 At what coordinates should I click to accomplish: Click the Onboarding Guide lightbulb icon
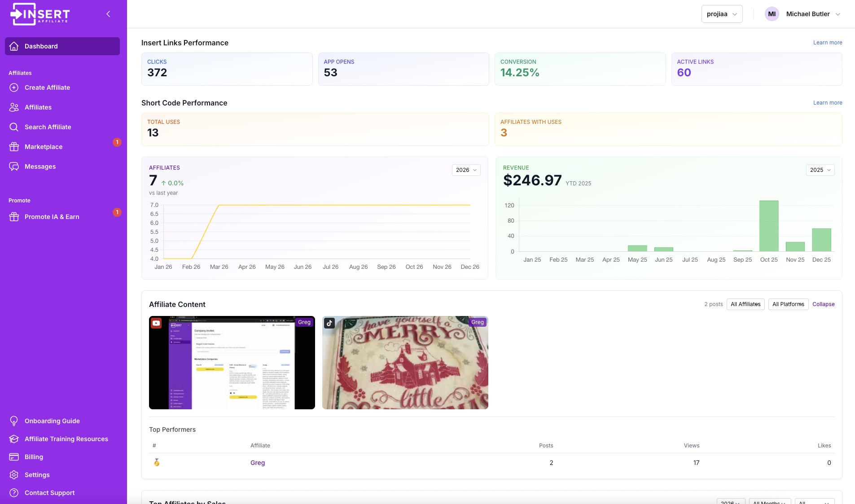coord(14,421)
